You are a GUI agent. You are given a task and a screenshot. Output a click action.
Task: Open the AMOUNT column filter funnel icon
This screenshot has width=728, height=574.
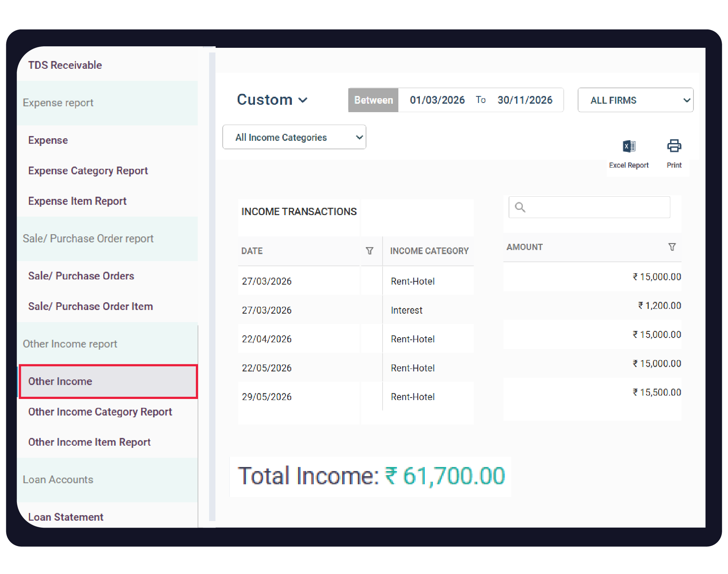(673, 247)
